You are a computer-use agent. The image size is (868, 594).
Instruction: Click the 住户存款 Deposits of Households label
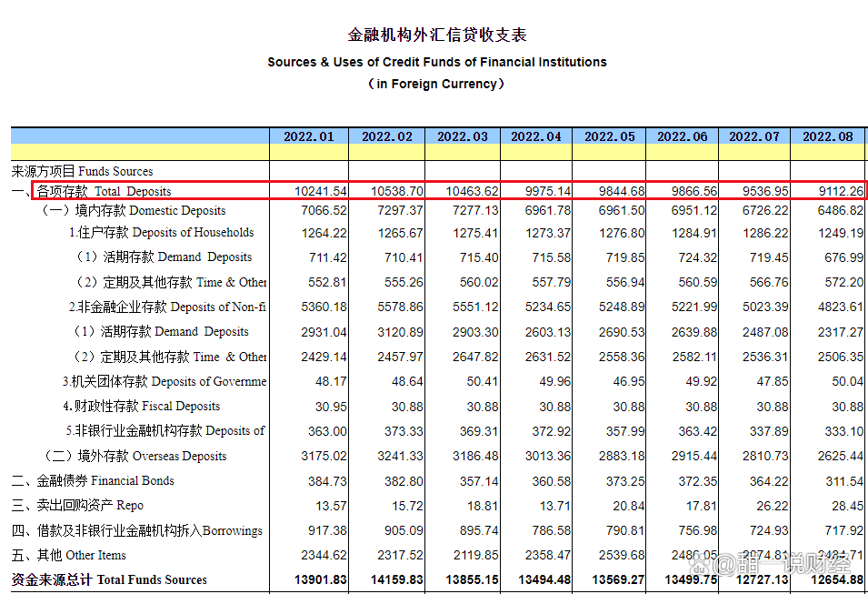161,232
